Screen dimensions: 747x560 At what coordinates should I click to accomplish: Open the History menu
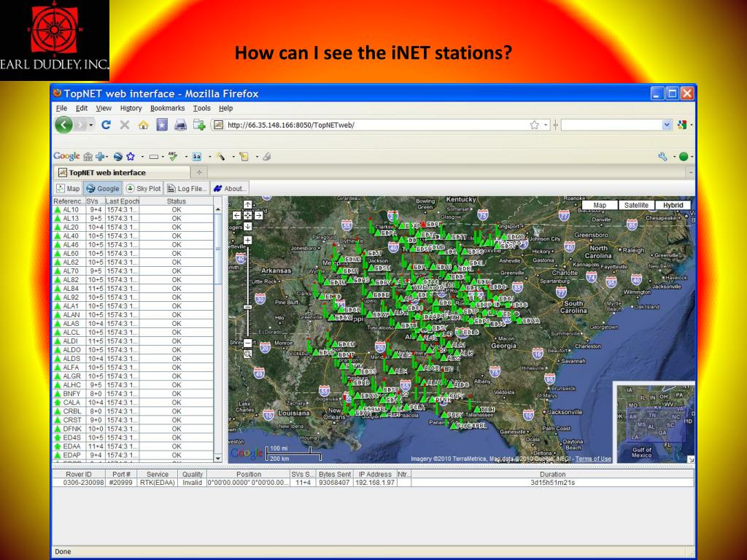coord(131,108)
